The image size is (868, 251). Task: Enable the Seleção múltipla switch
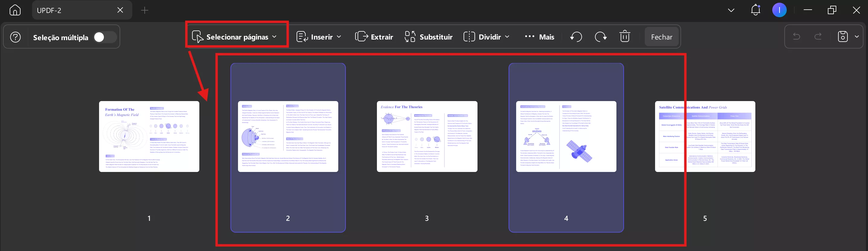(105, 37)
